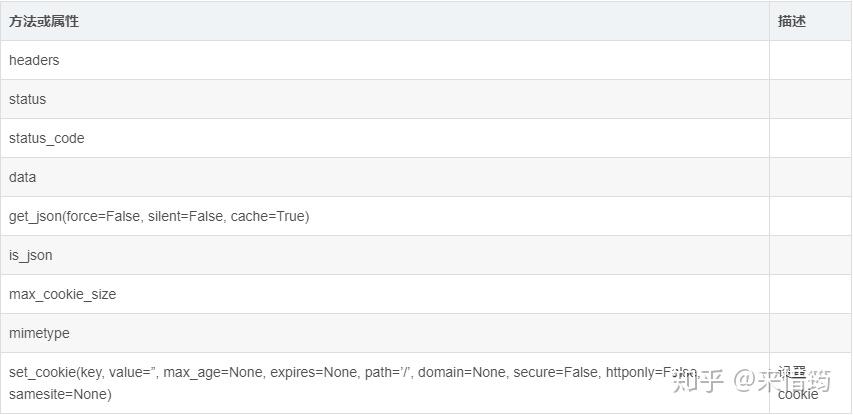This screenshot has width=853, height=415.
Task: Click the 方法或属性 column header
Action: click(x=44, y=21)
